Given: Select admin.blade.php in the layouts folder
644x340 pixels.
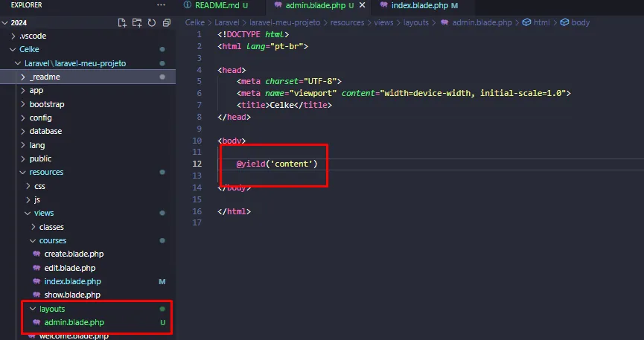Looking at the screenshot, I should coord(74,323).
